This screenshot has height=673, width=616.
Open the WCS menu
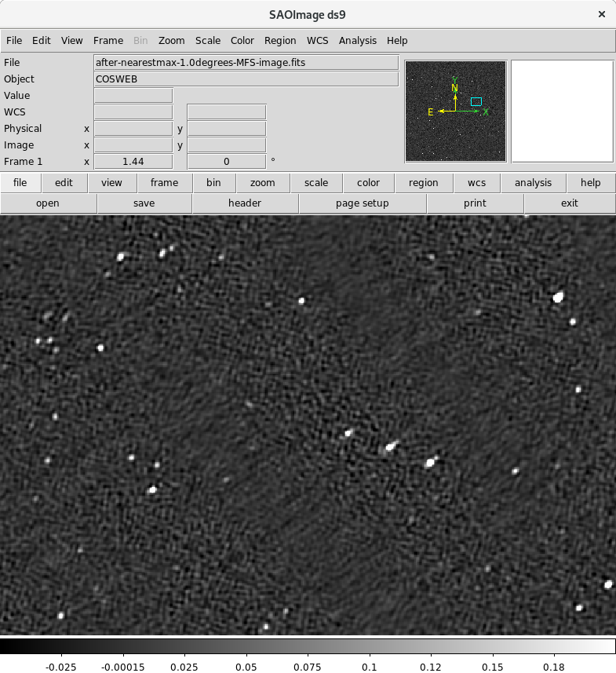click(x=318, y=41)
